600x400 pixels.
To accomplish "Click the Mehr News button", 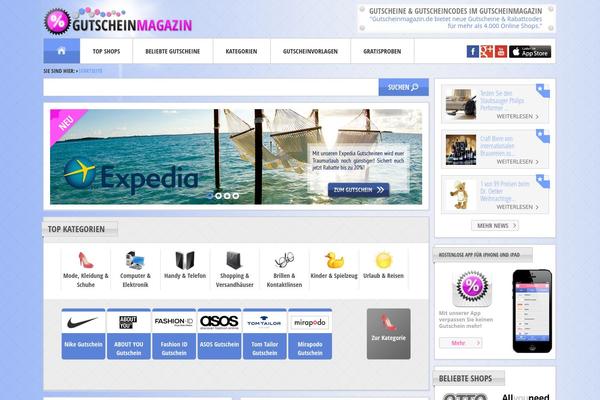I will pos(495,225).
